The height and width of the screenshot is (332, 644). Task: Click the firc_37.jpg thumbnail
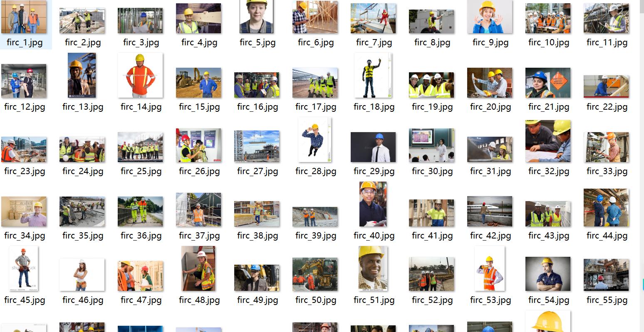pyautogui.click(x=198, y=210)
